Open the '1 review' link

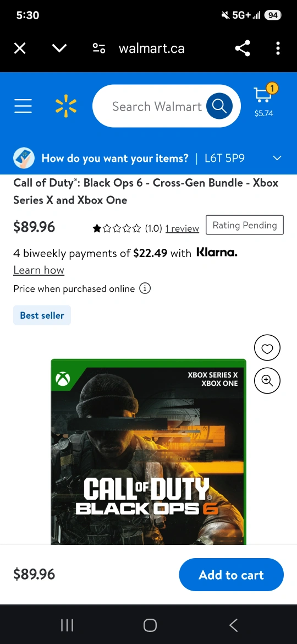click(x=182, y=228)
